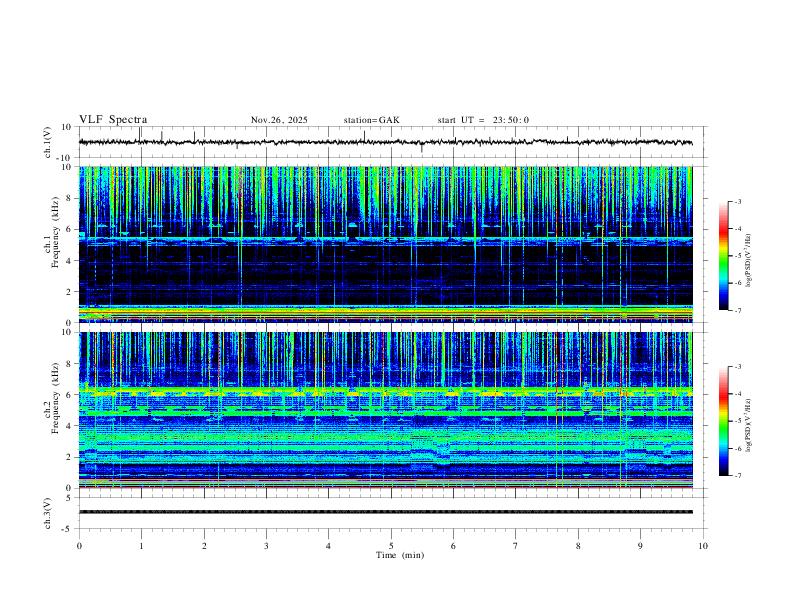The height and width of the screenshot is (612, 792).
Task: Click the "-5" tick on ch.3(V) axis
Action: 68,529
